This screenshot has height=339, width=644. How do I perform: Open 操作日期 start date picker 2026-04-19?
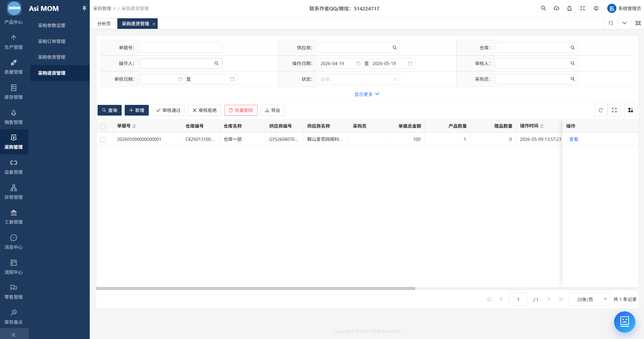(x=340, y=64)
